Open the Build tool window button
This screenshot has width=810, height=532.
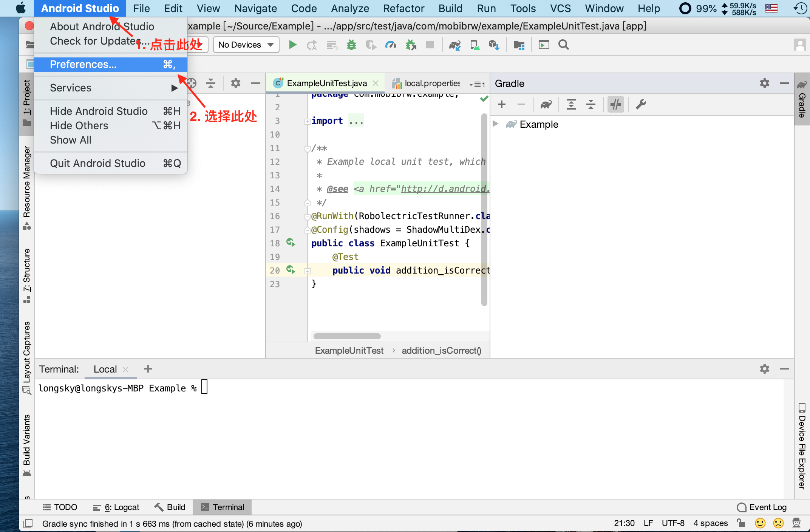tap(170, 507)
